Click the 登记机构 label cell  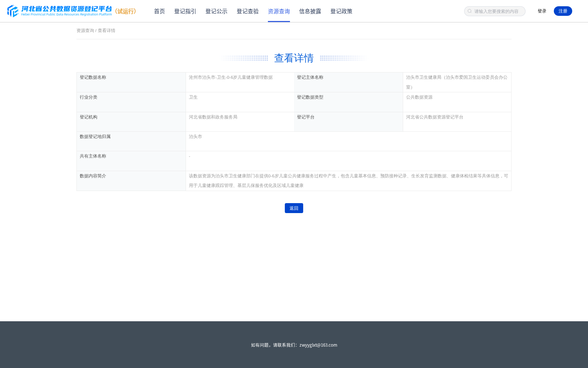tap(131, 122)
